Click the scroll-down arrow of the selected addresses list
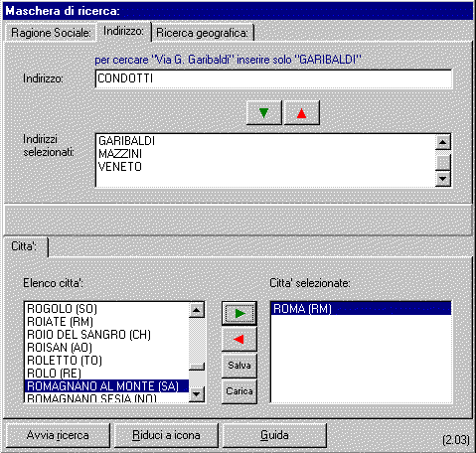476x453 pixels. [x=443, y=179]
